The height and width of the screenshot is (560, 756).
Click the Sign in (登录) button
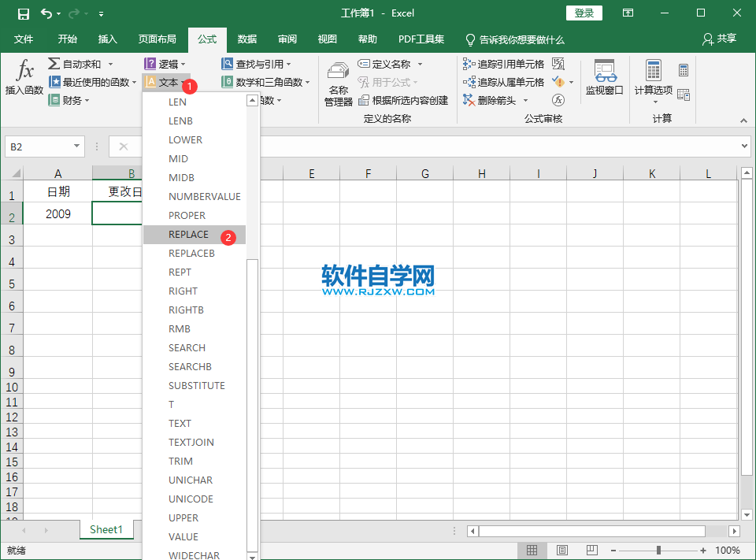click(x=584, y=13)
